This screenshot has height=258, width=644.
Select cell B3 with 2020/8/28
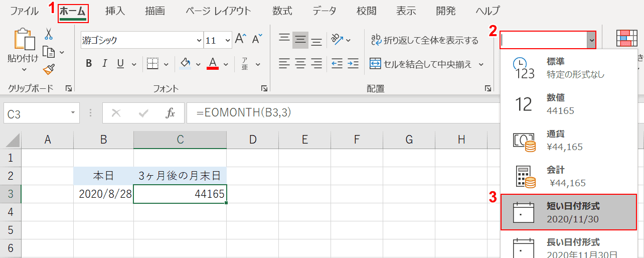[104, 194]
